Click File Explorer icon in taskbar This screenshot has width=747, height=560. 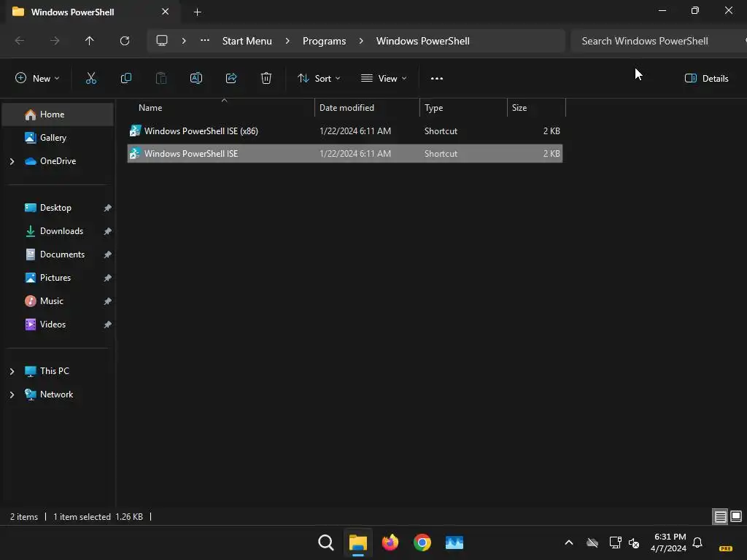click(357, 542)
